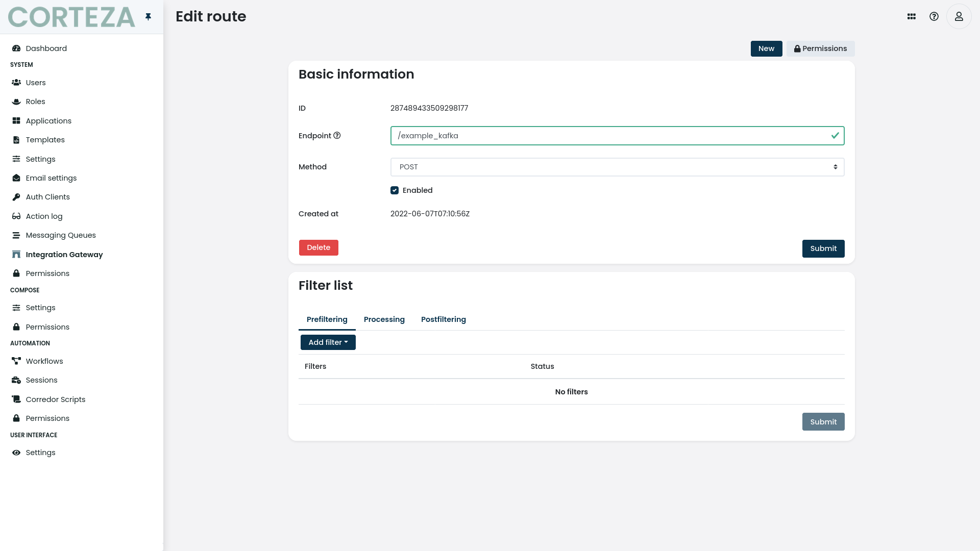Open Messaging Queues menu item
Image resolution: width=980 pixels, height=551 pixels.
(61, 235)
